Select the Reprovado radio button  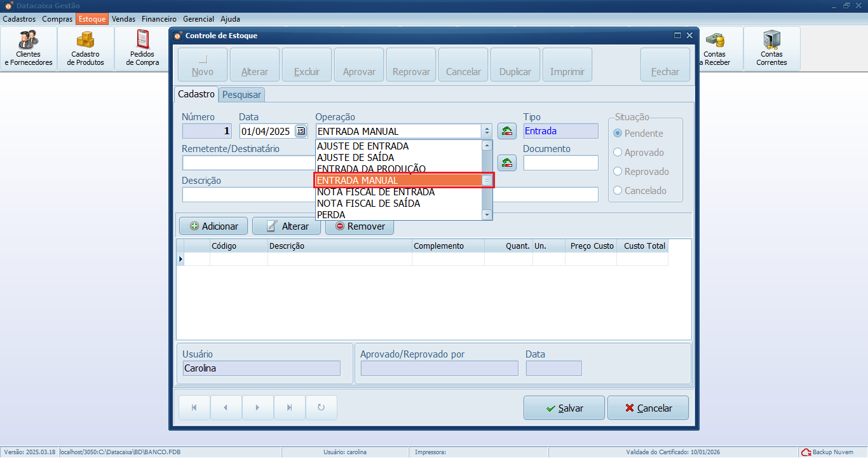click(617, 172)
